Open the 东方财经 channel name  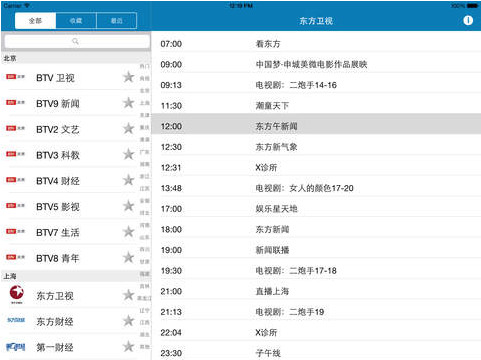coord(55,322)
